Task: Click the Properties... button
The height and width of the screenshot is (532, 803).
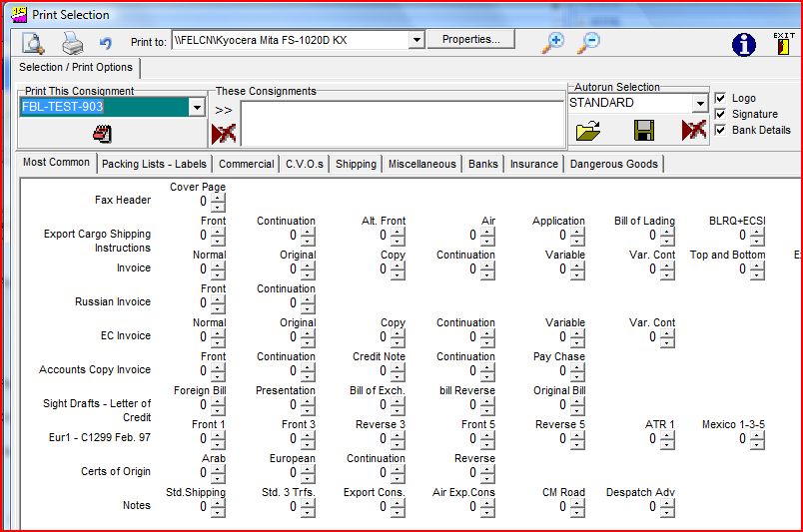Action: [470, 39]
